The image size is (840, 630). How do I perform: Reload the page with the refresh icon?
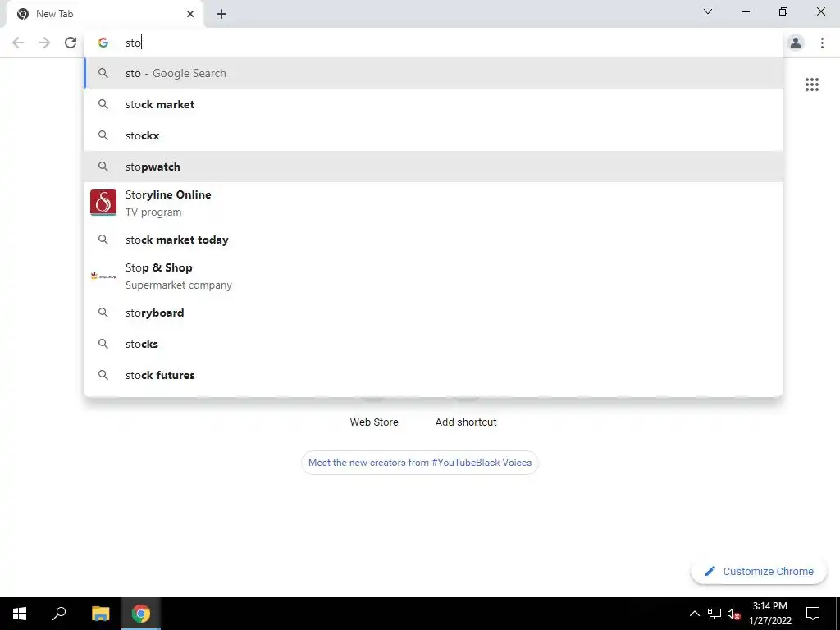71,43
